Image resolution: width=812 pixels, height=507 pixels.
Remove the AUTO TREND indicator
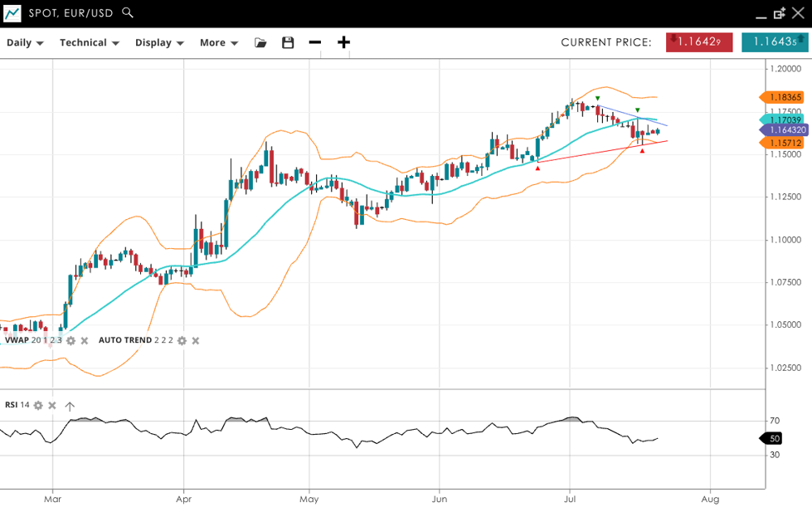click(x=196, y=340)
